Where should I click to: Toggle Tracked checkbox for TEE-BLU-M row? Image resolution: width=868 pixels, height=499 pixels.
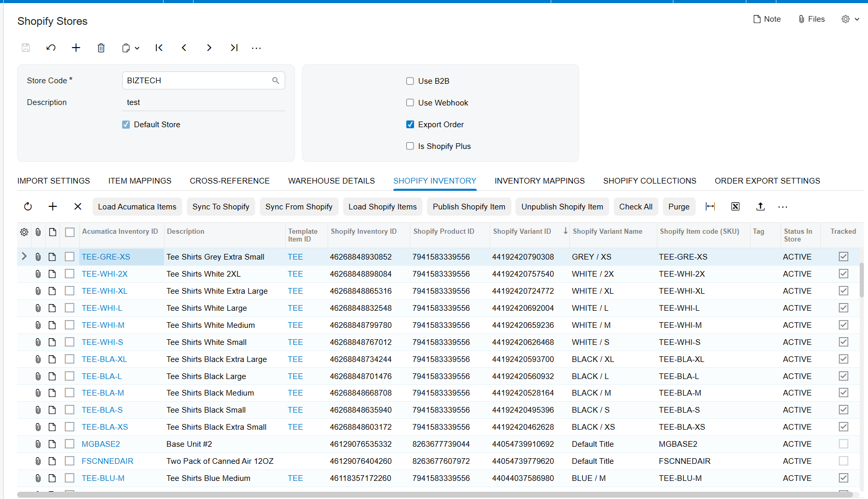[x=844, y=478]
